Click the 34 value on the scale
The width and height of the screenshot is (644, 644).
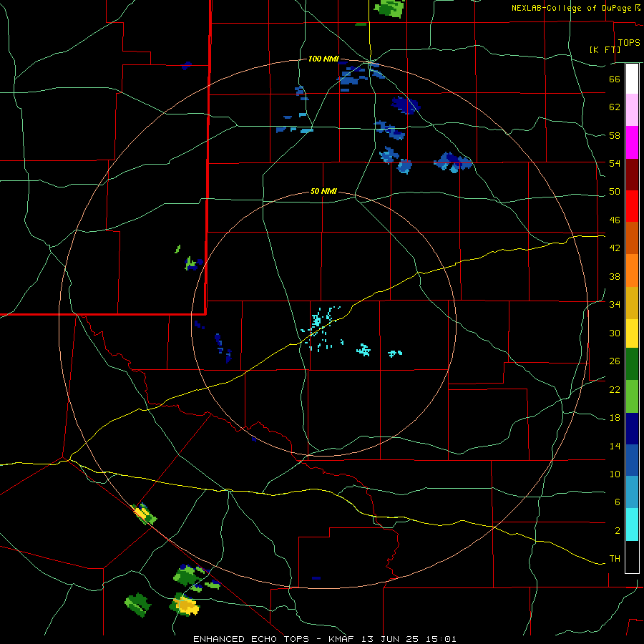point(615,305)
